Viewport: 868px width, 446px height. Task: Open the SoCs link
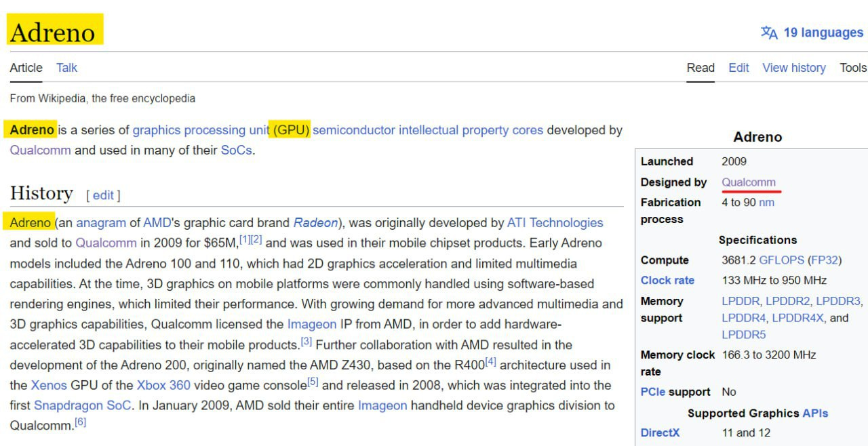236,150
